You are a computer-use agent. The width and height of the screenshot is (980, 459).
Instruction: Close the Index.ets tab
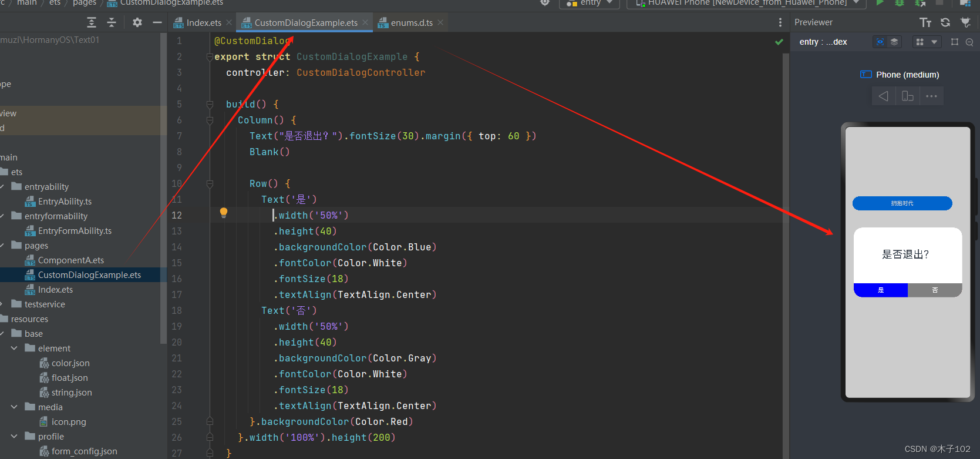(229, 22)
